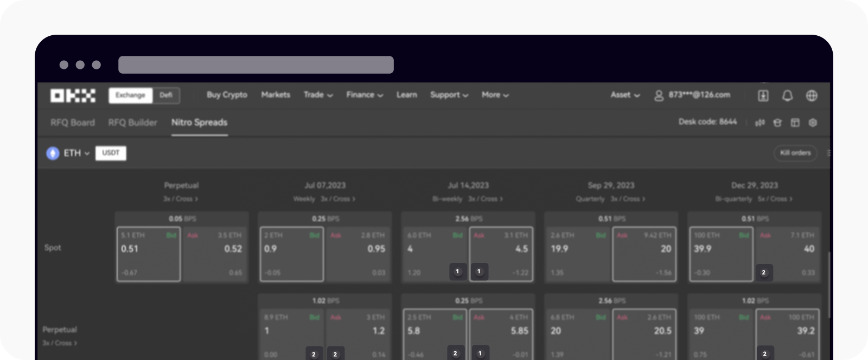Screen dimensions: 868x360
Task: Click the browser address bar
Action: coord(256,65)
